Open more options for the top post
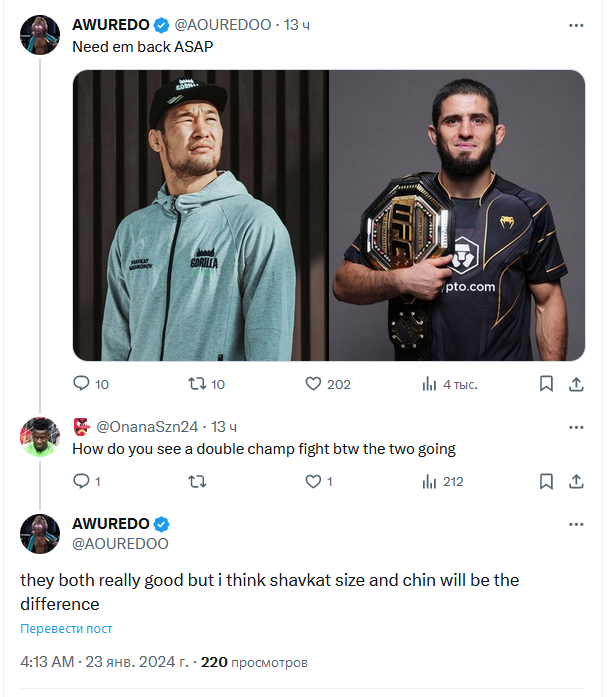 tap(576, 24)
